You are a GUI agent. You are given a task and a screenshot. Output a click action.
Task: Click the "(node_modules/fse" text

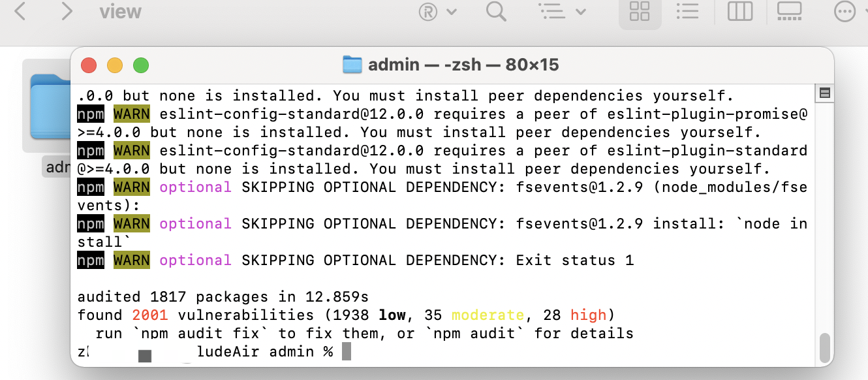[730, 187]
